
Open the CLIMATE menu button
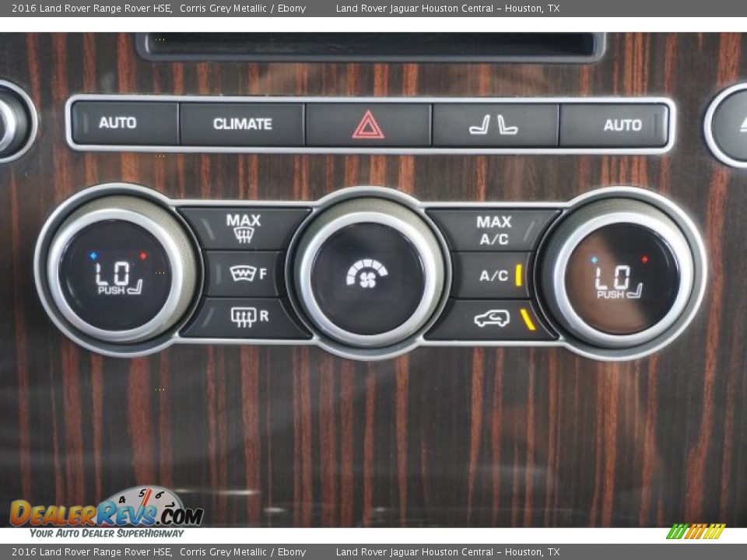click(242, 124)
